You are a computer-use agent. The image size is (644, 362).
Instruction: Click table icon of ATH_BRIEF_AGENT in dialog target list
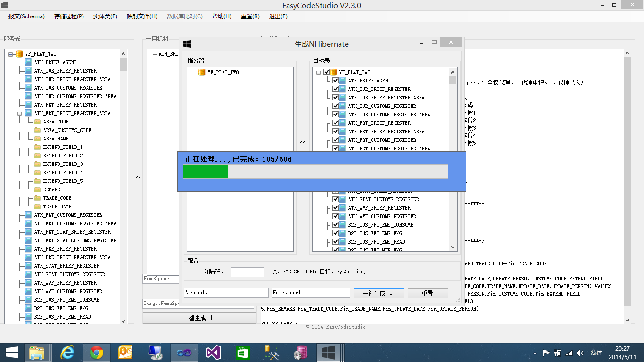(343, 81)
